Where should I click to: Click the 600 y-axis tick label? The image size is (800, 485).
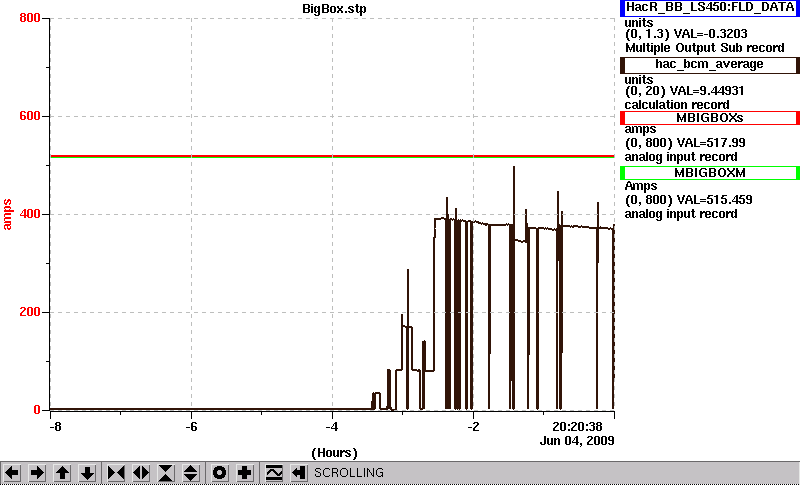pos(30,116)
